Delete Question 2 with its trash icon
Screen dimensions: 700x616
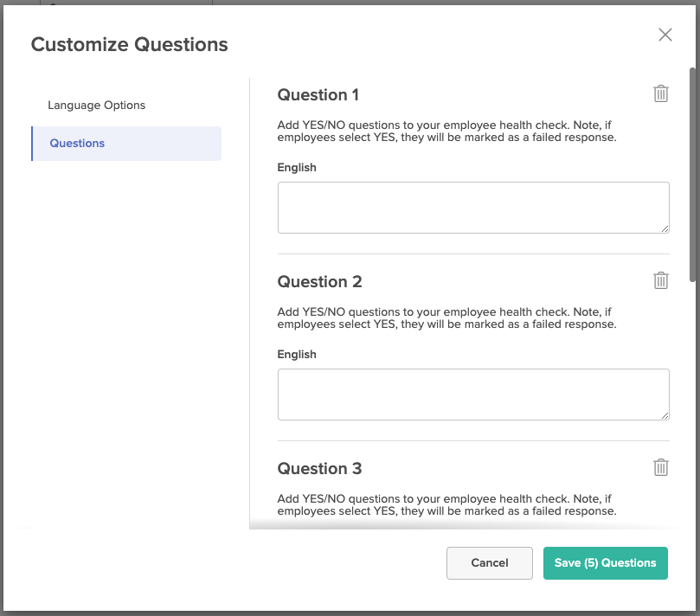coord(661,281)
